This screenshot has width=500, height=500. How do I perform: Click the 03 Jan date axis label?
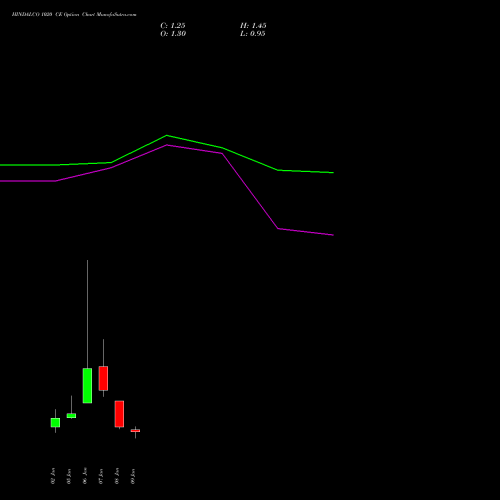click(x=69, y=476)
